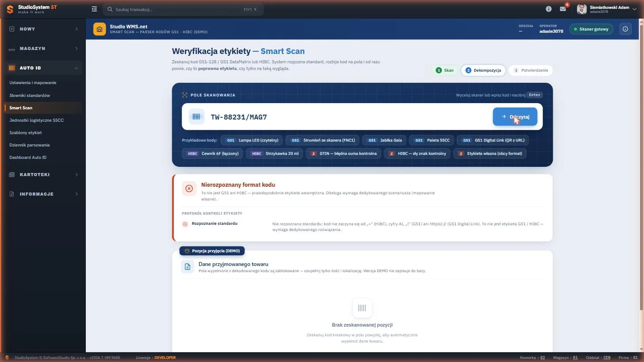This screenshot has width=644, height=362.
Task: Click the Odczytaj button
Action: pyautogui.click(x=515, y=117)
